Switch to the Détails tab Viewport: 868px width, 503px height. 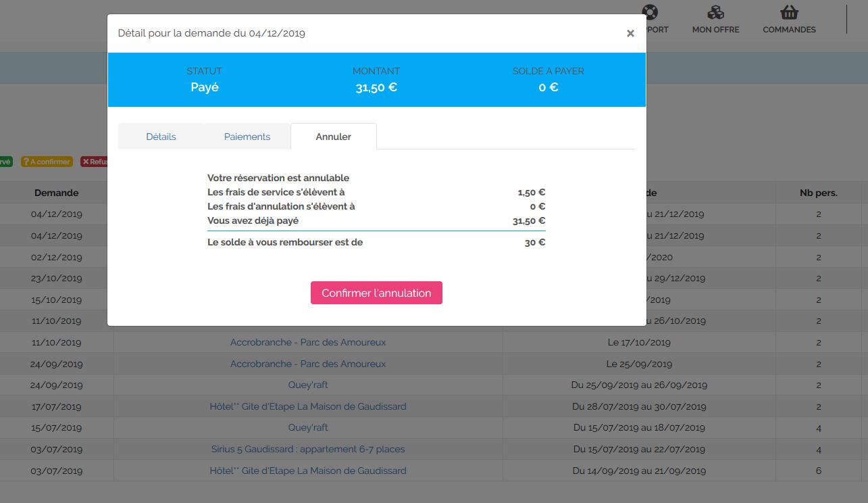click(161, 137)
